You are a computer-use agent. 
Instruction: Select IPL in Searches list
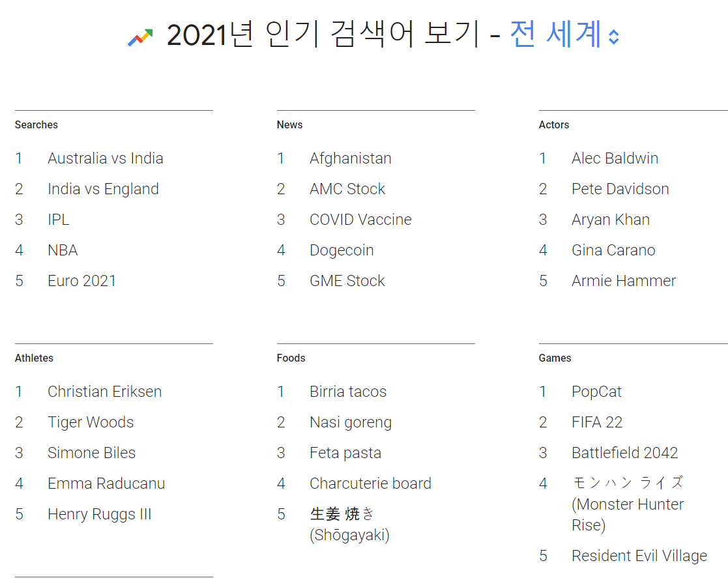(59, 220)
